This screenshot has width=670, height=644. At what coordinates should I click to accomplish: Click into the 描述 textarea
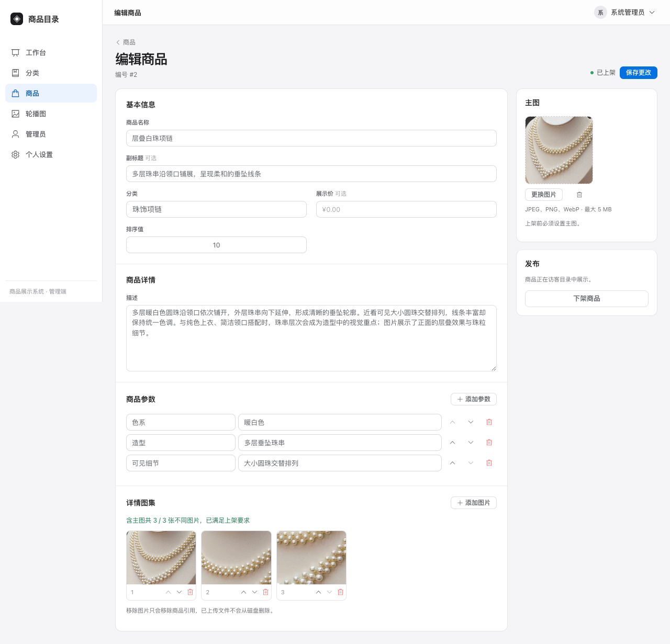311,338
